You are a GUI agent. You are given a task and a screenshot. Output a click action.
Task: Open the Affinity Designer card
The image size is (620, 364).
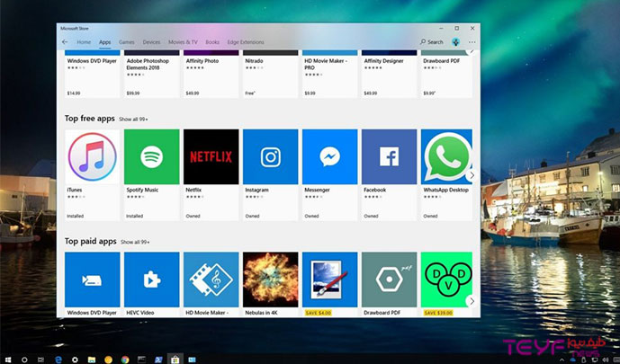pyautogui.click(x=389, y=74)
